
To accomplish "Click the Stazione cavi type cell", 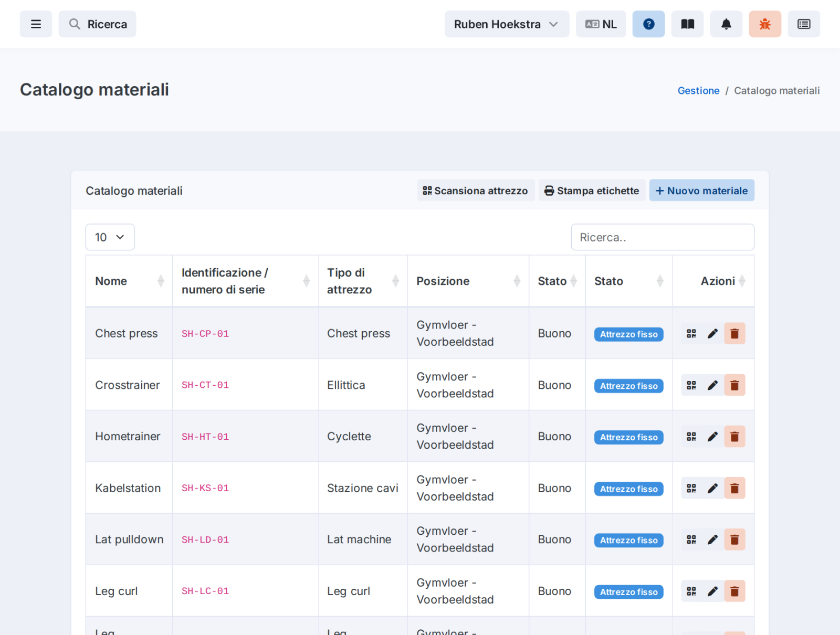I will click(363, 488).
